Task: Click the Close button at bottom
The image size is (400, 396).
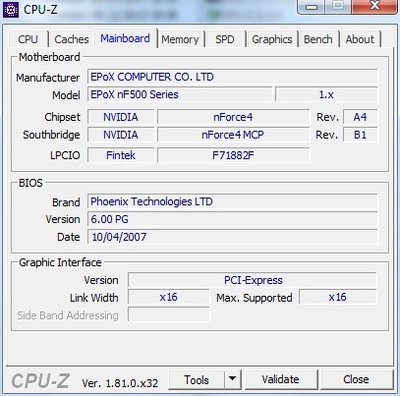Action: [356, 380]
